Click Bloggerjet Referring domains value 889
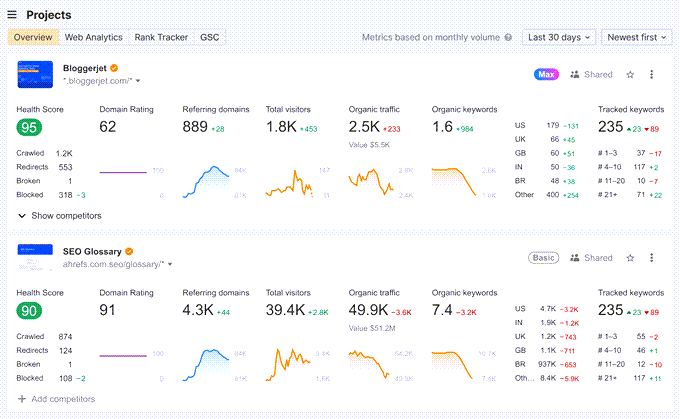 pyautogui.click(x=195, y=127)
